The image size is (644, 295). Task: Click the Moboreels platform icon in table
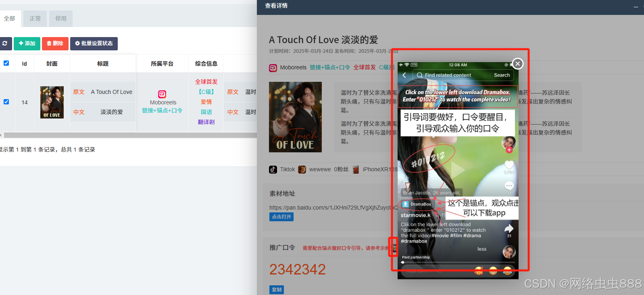162,94
